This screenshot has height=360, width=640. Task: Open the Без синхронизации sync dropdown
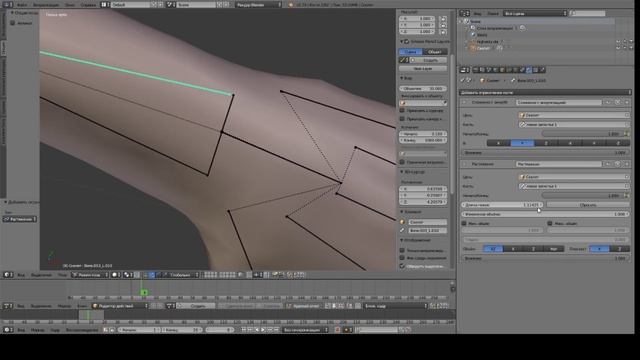pos(305,330)
